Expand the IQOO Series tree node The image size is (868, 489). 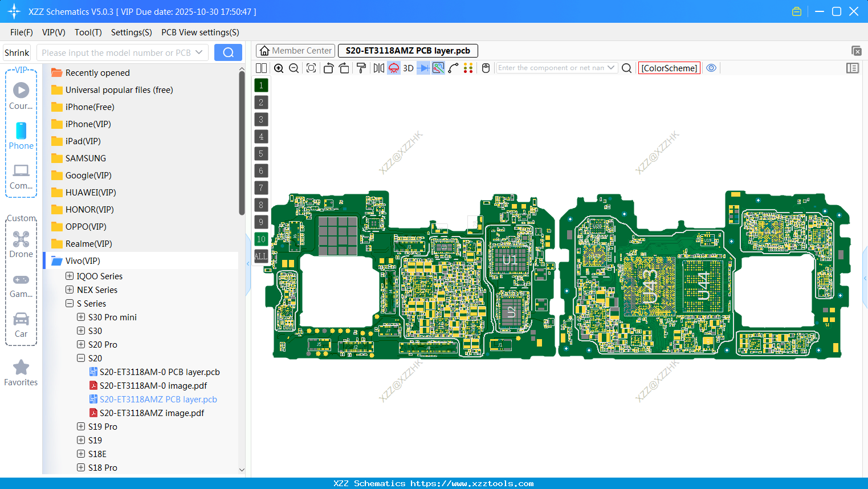point(70,276)
